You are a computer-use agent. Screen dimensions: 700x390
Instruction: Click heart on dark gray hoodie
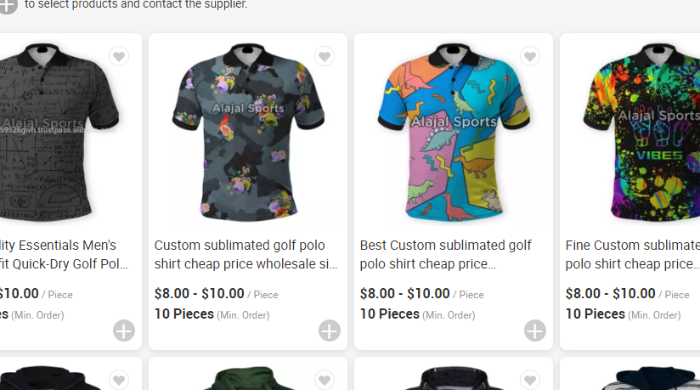[x=530, y=380]
